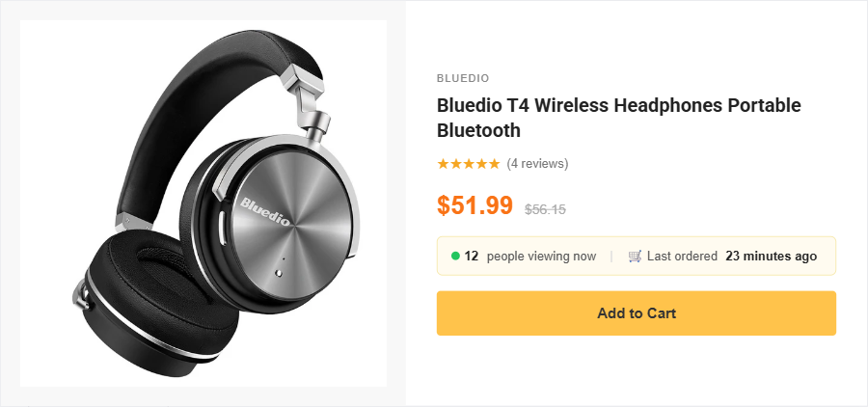Click the $51.99 sale price

(475, 205)
